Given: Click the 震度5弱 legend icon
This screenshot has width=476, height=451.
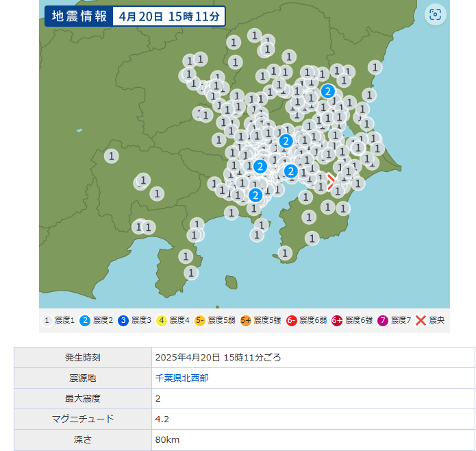Looking at the screenshot, I should tap(200, 320).
